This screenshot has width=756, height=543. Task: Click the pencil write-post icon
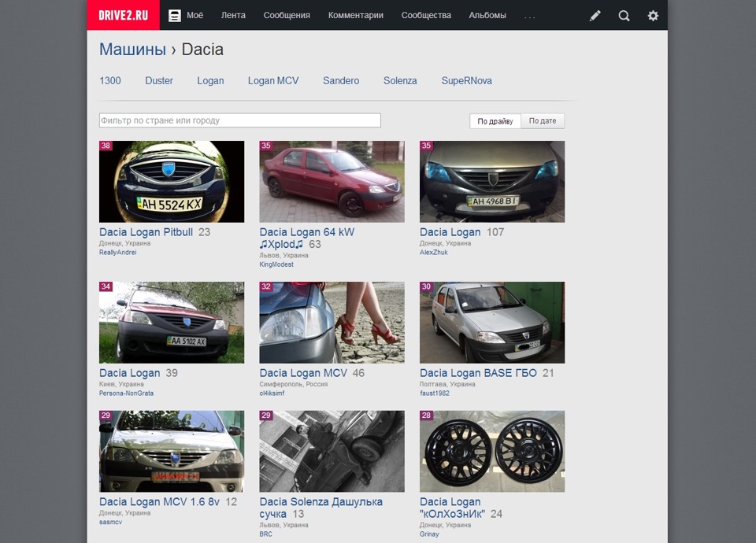pyautogui.click(x=595, y=16)
